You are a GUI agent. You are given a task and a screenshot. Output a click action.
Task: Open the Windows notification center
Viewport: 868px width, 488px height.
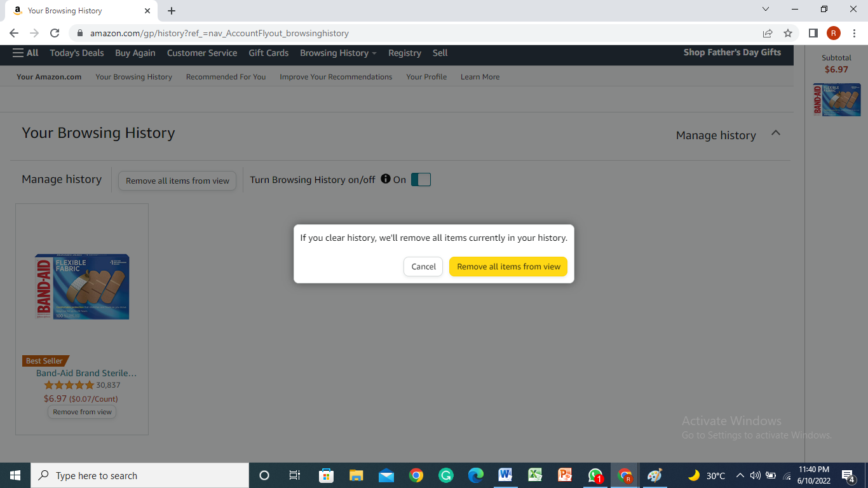coord(848,475)
